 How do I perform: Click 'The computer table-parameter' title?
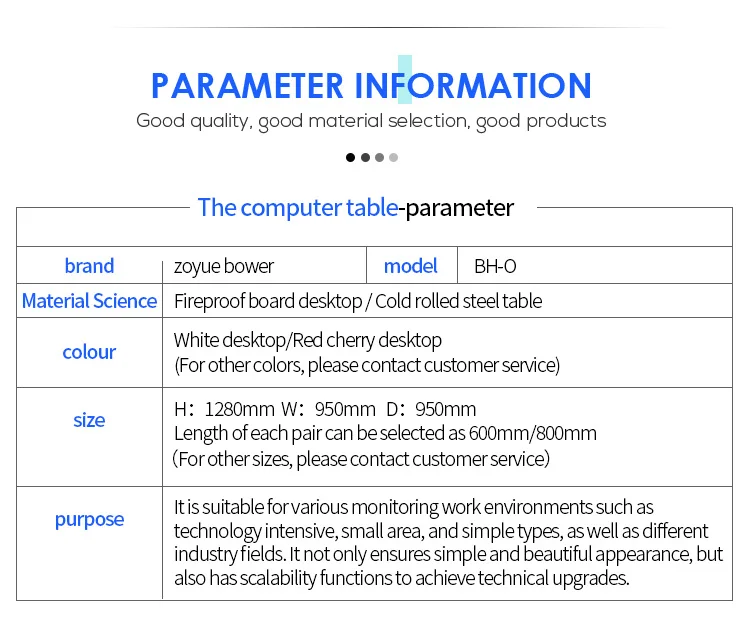pyautogui.click(x=356, y=208)
